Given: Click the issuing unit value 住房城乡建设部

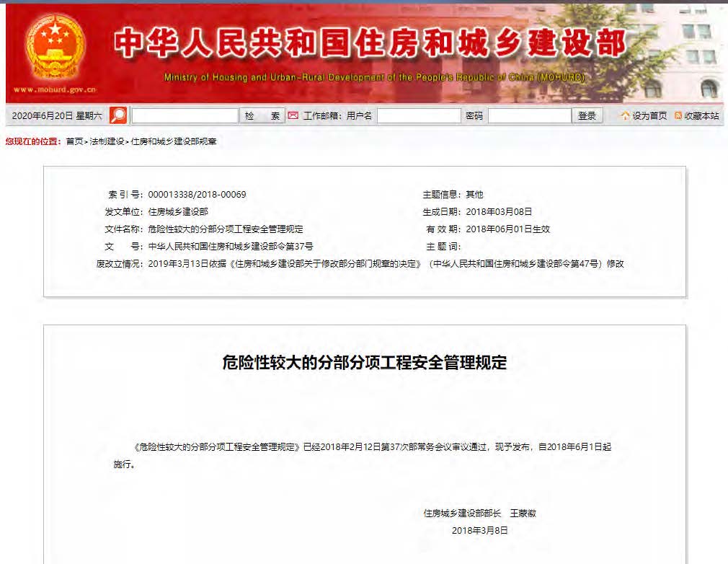Looking at the screenshot, I should tap(178, 212).
